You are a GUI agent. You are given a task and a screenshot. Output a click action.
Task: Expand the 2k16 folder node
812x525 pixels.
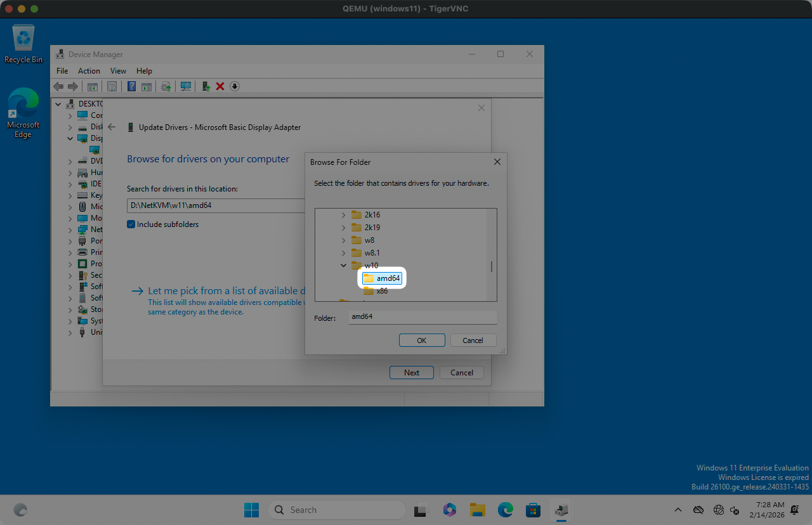[344, 215]
